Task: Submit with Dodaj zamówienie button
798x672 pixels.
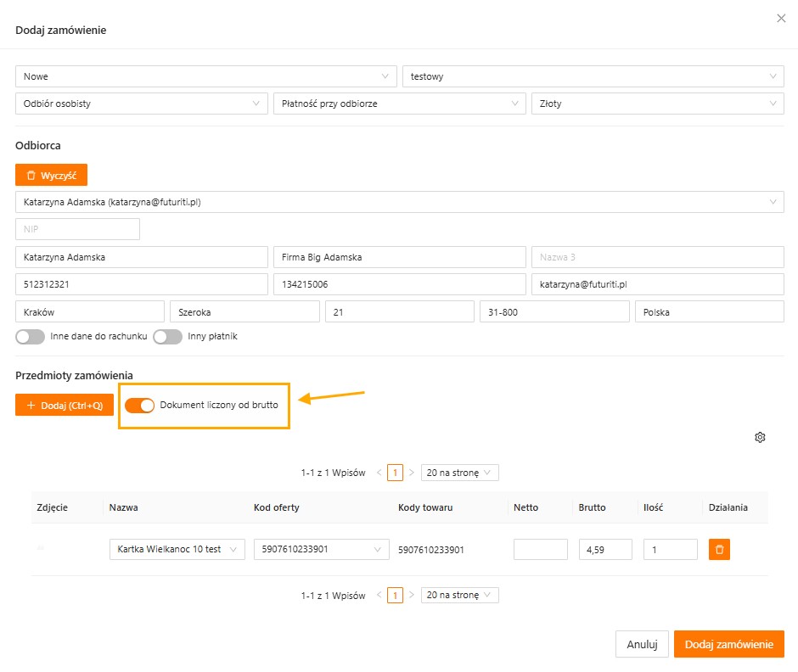Action: pos(728,644)
